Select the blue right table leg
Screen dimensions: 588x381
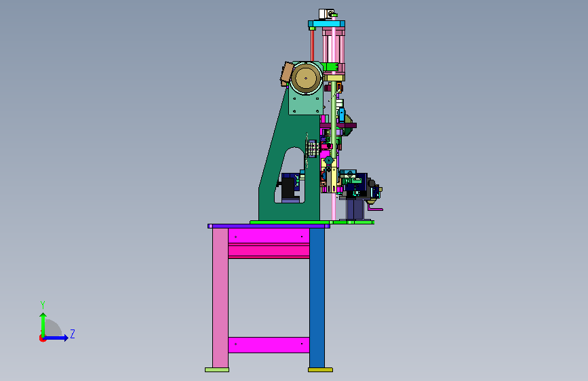[317, 298]
